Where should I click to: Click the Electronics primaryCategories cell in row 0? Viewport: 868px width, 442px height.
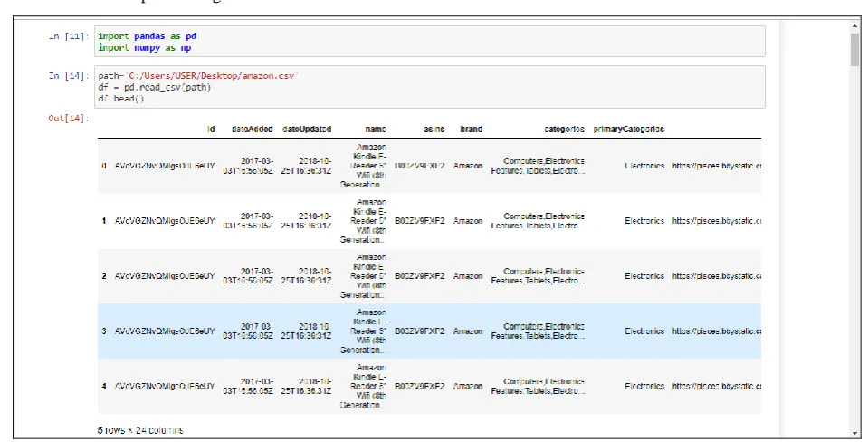(x=644, y=166)
